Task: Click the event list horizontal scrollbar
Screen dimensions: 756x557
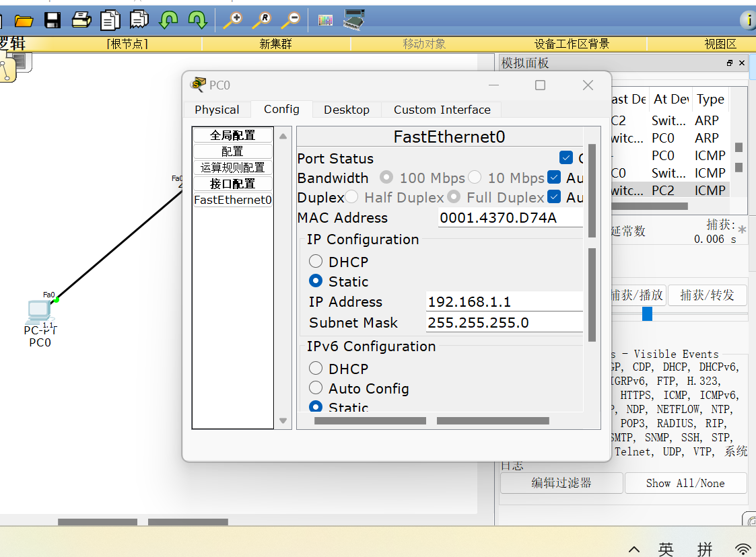Action: pyautogui.click(x=650, y=207)
